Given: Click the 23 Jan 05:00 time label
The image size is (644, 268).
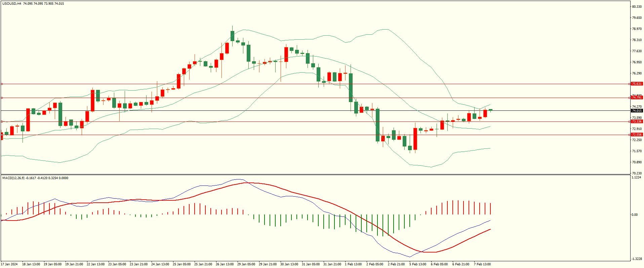Looking at the screenshot, I should pos(117,264).
